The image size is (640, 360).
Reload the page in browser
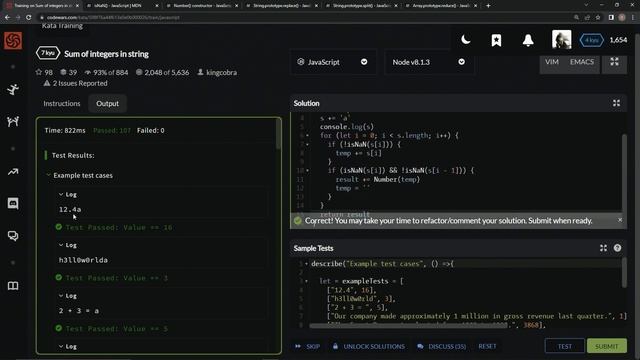pos(29,18)
